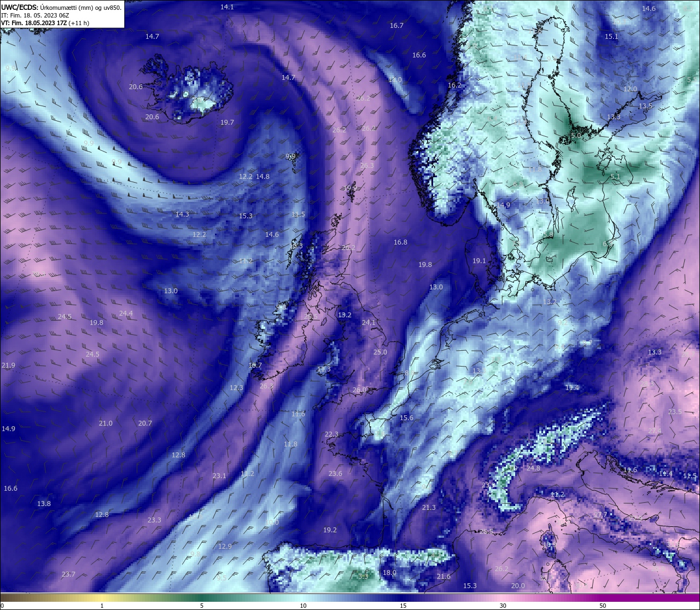Image resolution: width=700 pixels, height=610 pixels.
Task: Click the colour scale label '10'
Action: 303,606
